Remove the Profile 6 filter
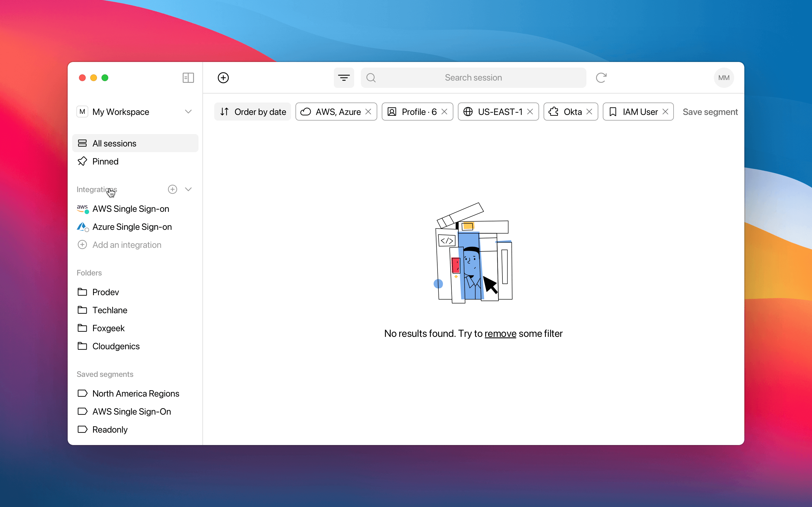Viewport: 812px width, 507px height. click(444, 112)
